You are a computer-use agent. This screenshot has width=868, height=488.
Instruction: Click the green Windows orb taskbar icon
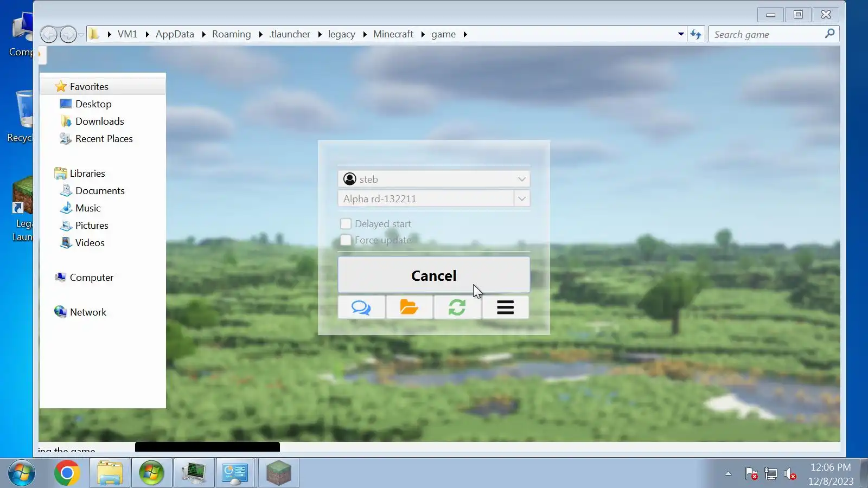(151, 473)
